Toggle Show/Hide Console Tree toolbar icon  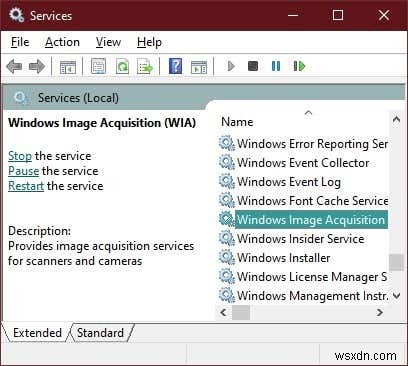point(68,67)
